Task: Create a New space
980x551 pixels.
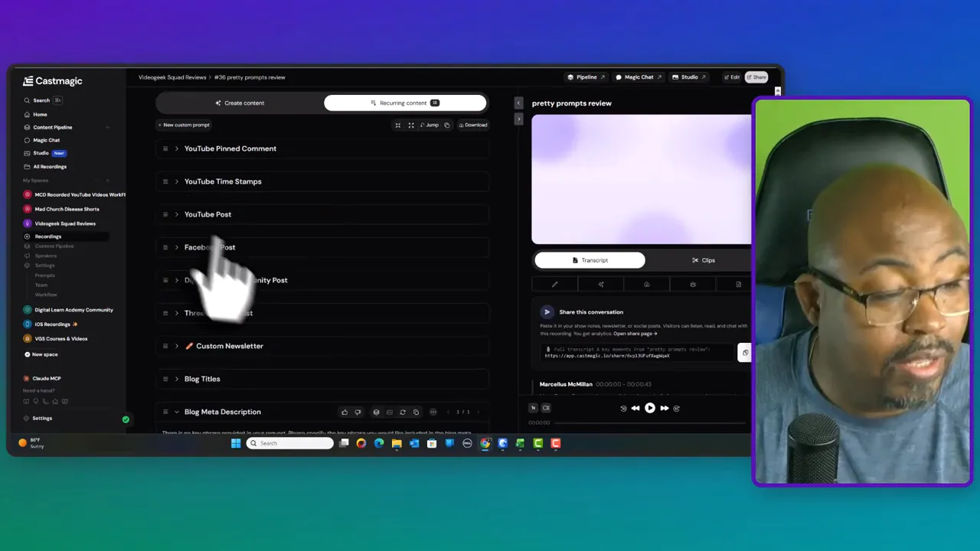Action: [41, 354]
